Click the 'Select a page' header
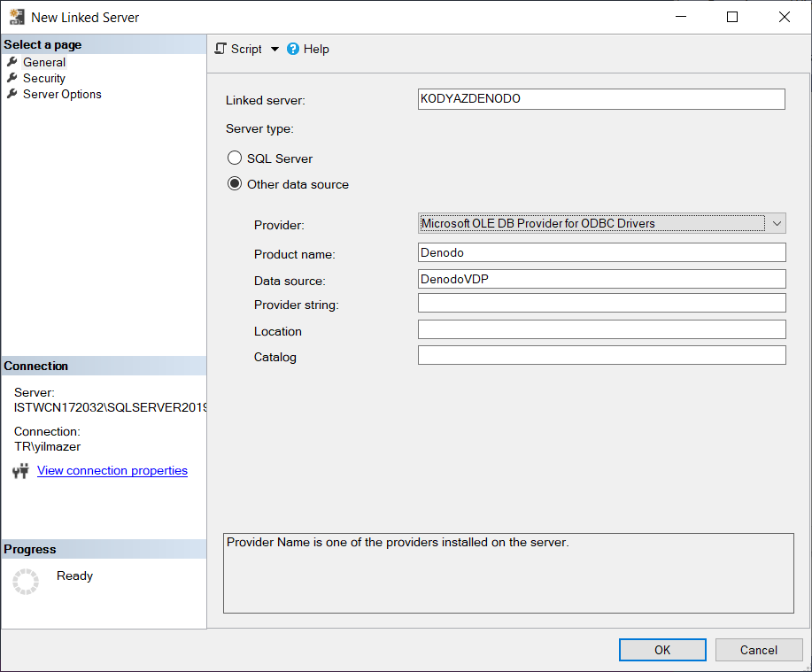812x672 pixels. coord(43,44)
